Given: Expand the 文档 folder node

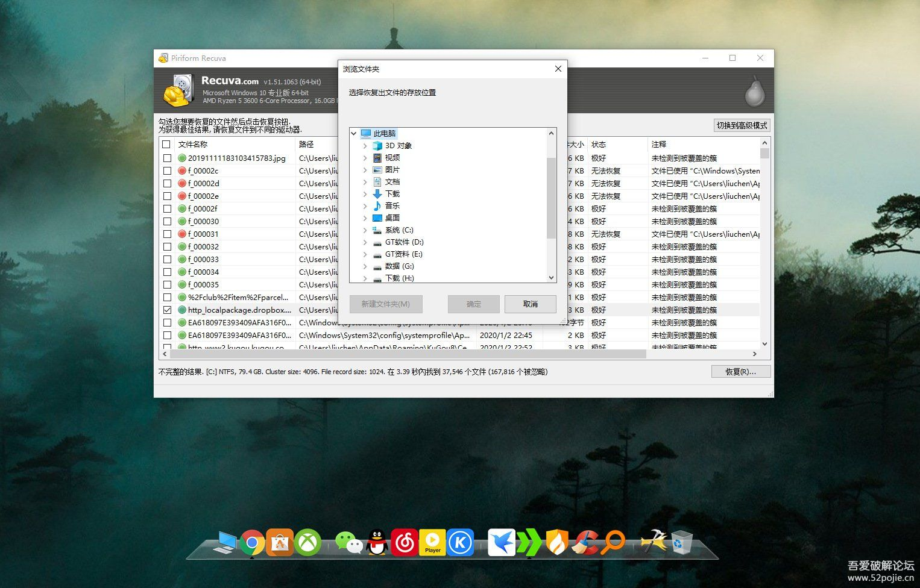Looking at the screenshot, I should 365,182.
